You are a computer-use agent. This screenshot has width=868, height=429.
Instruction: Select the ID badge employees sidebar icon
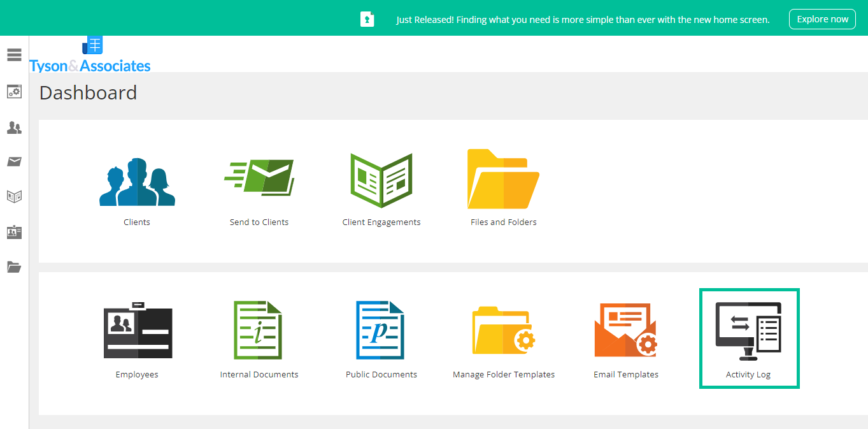(x=14, y=232)
